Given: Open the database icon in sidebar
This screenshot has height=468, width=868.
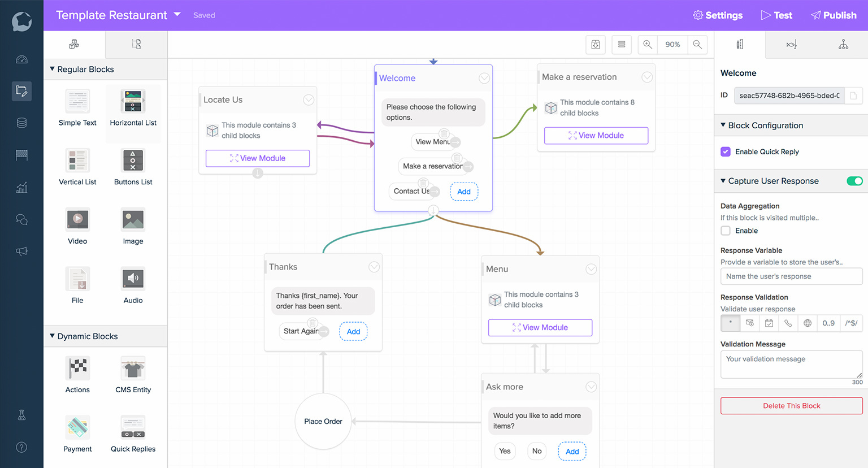Looking at the screenshot, I should pos(21,123).
